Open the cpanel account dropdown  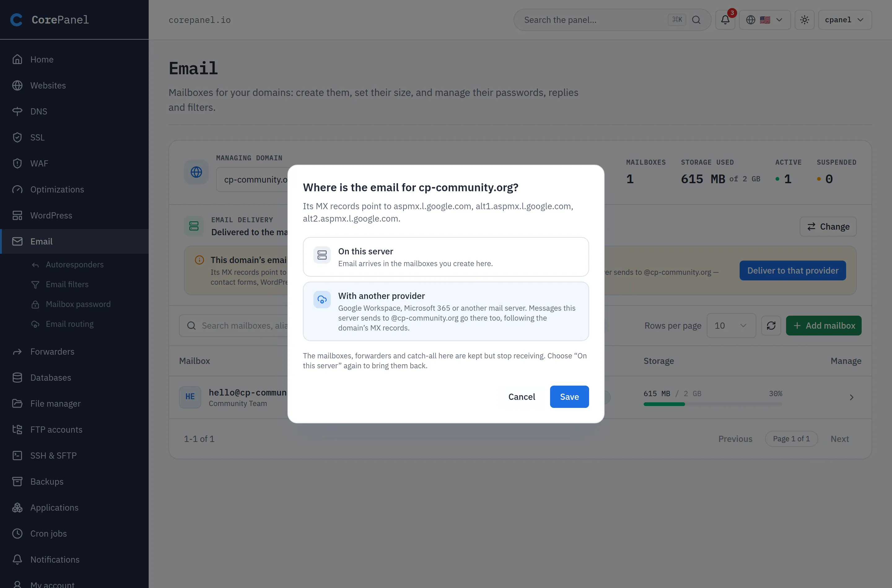click(845, 20)
